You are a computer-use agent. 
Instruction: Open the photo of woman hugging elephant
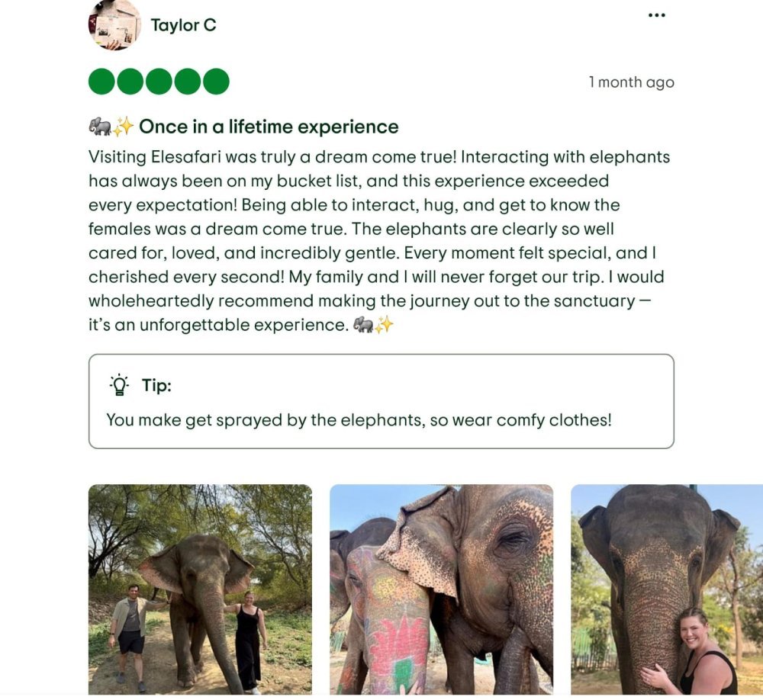point(666,591)
